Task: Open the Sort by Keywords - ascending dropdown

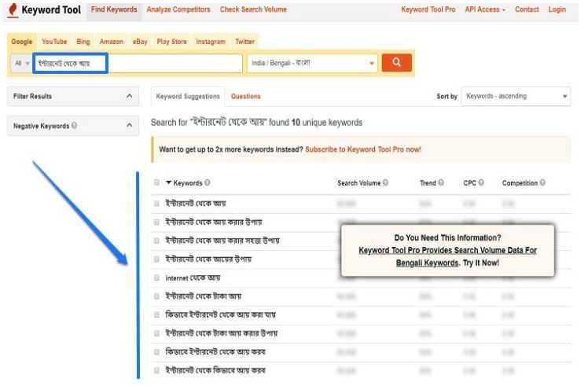Action: point(516,97)
